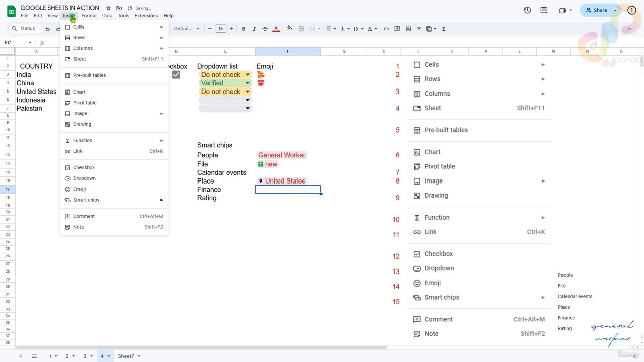Click the General Worker people chip
The width and height of the screenshot is (644, 362).
tap(282, 155)
